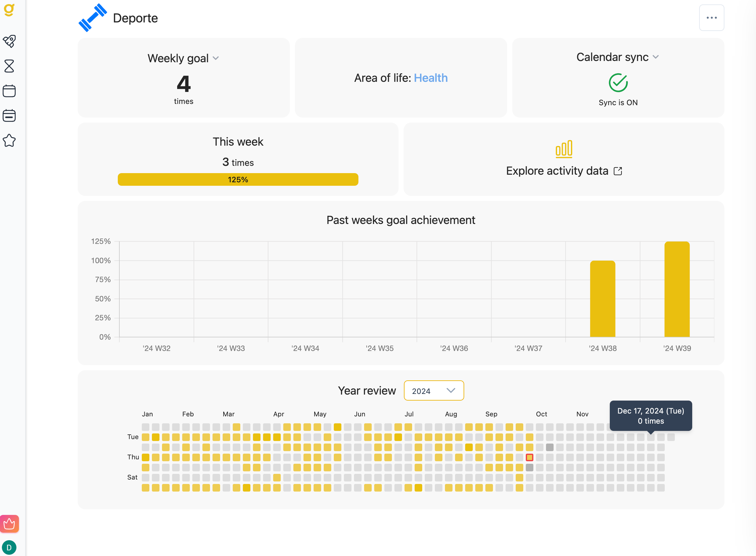Click the large 4 goal number
Image resolution: width=756 pixels, height=556 pixels.
(x=184, y=84)
